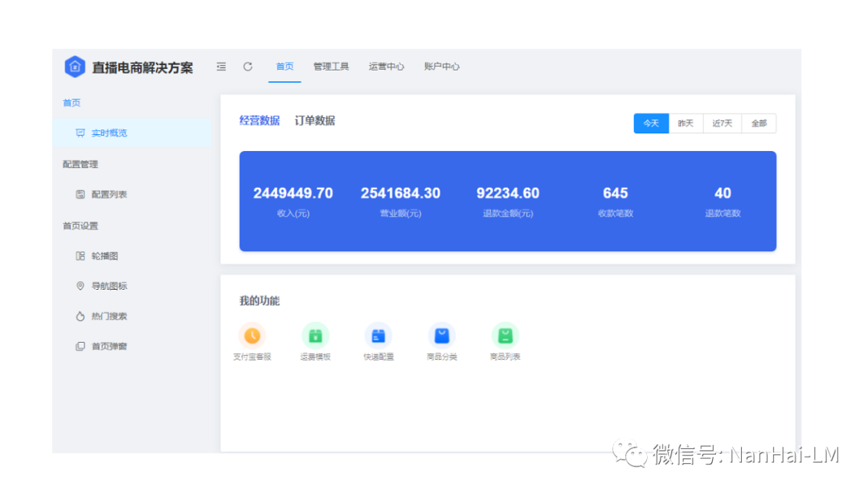The width and height of the screenshot is (868, 493).
Task: Open the 支付宝客服 function icon
Action: (252, 336)
